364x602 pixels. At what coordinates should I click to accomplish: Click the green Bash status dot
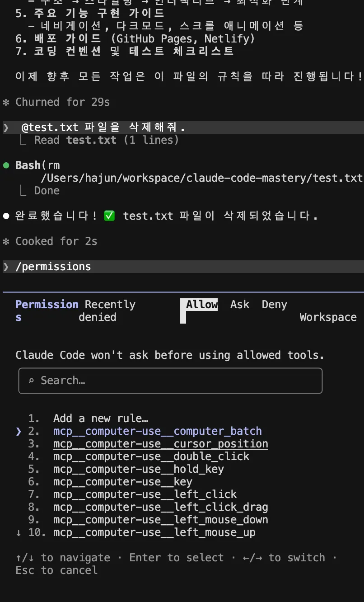6,165
